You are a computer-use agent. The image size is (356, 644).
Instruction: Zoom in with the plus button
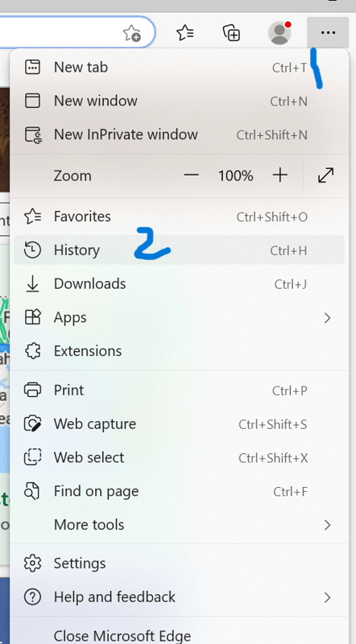(x=280, y=175)
